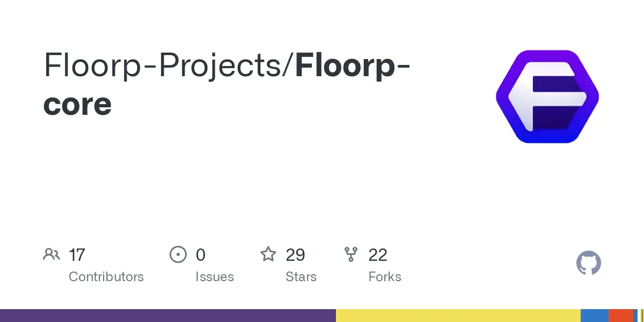Select the Forks label

point(385,277)
